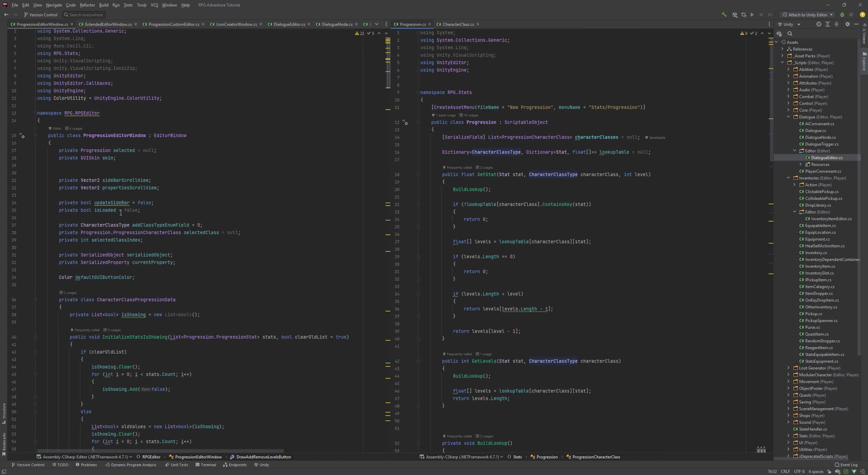Run the project with the play icon
Screen dimensions: 868x475
coord(752,15)
